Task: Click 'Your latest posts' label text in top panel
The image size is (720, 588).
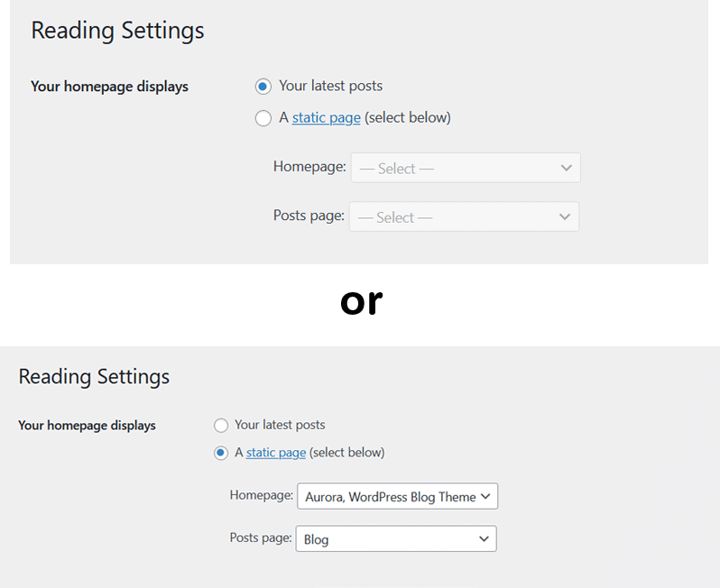Action: click(x=330, y=86)
